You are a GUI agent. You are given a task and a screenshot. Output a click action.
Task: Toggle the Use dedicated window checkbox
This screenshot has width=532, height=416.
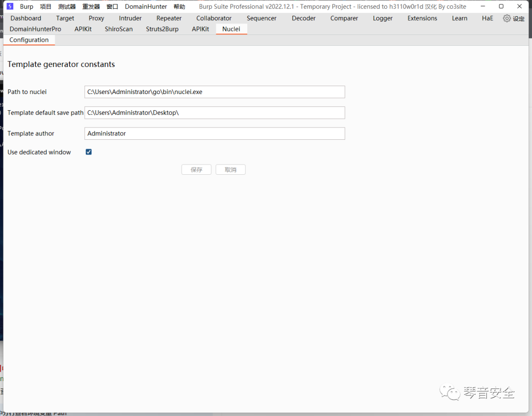point(89,152)
